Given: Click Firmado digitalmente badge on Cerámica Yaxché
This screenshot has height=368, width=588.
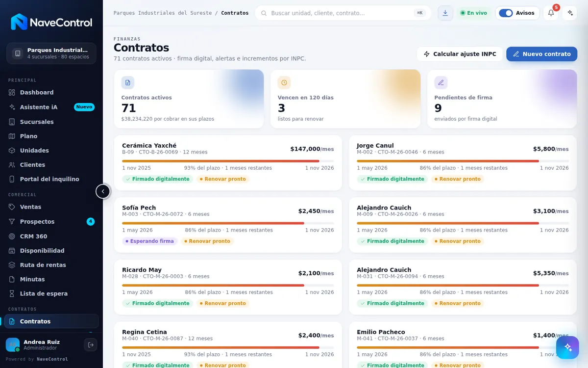Looking at the screenshot, I should click(157, 179).
